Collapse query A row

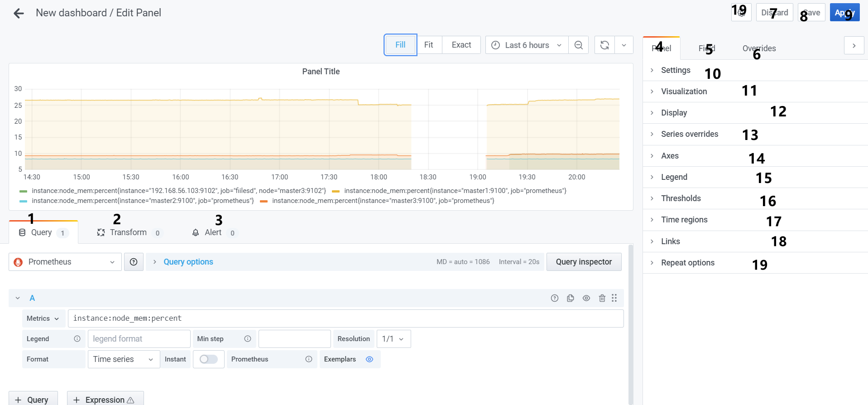click(x=18, y=298)
